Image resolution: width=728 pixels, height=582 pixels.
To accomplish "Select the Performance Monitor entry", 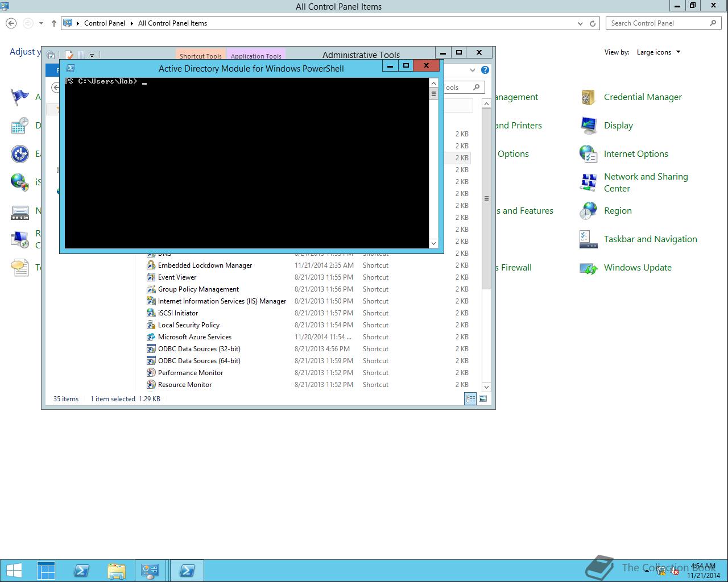I will point(191,373).
